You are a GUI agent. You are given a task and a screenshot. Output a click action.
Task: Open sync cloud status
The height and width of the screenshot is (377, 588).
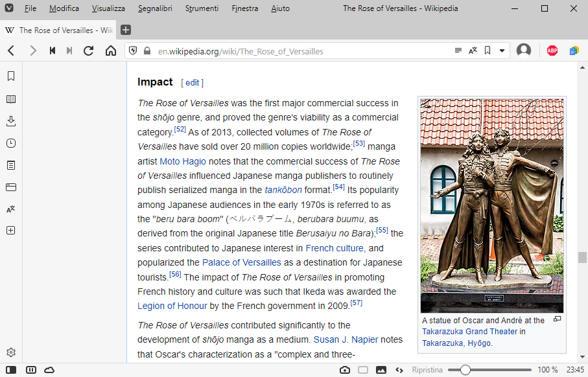[49, 370]
